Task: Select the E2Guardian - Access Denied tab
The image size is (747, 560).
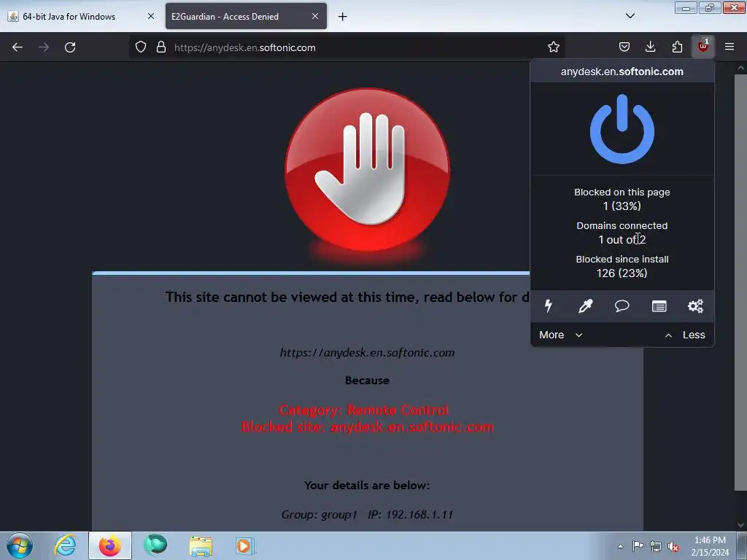Action: tap(246, 16)
